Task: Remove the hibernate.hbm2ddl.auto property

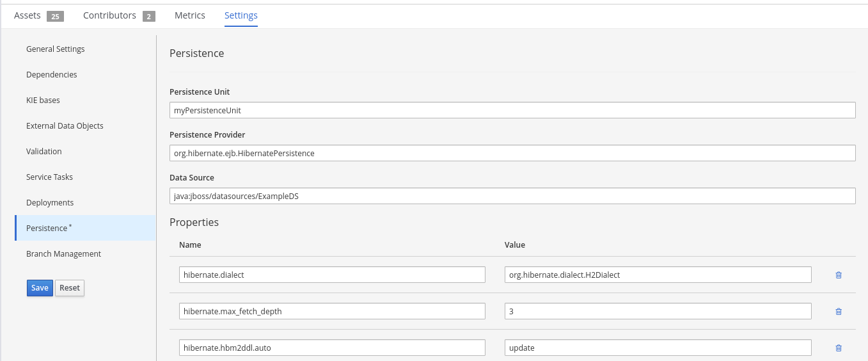Action: pyautogui.click(x=838, y=348)
